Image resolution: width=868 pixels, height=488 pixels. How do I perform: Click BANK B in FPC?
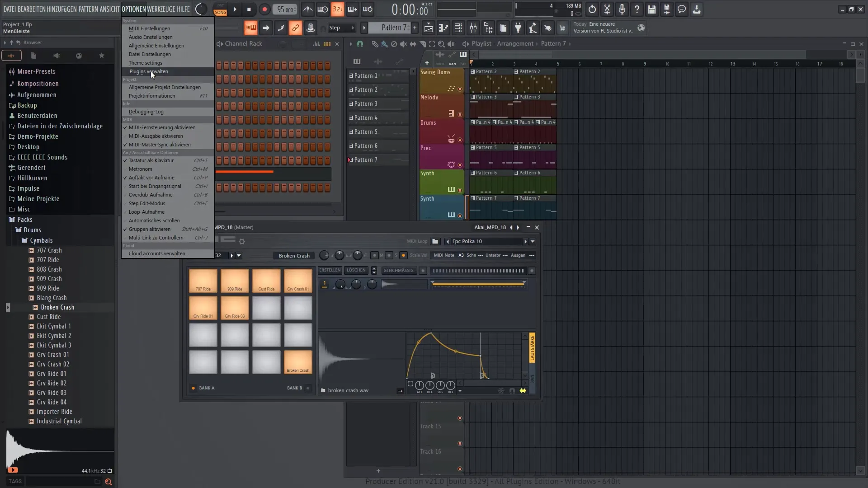pyautogui.click(x=298, y=388)
